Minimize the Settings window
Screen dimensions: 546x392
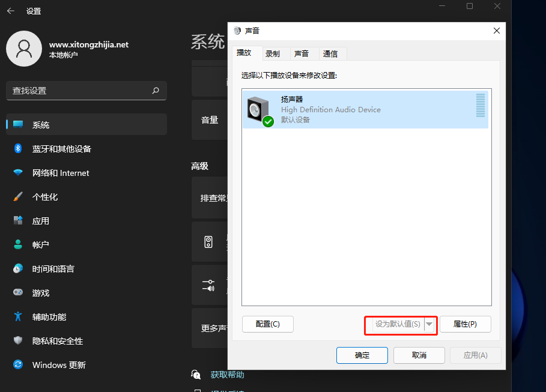tap(442, 6)
